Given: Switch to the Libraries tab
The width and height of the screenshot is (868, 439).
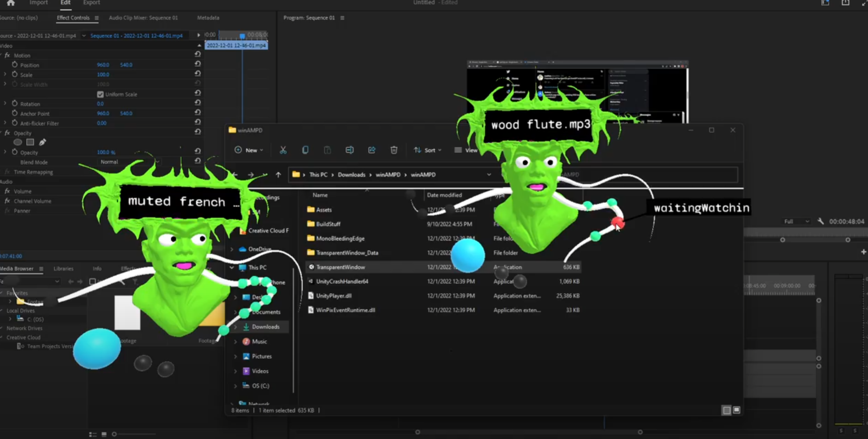Looking at the screenshot, I should click(63, 269).
